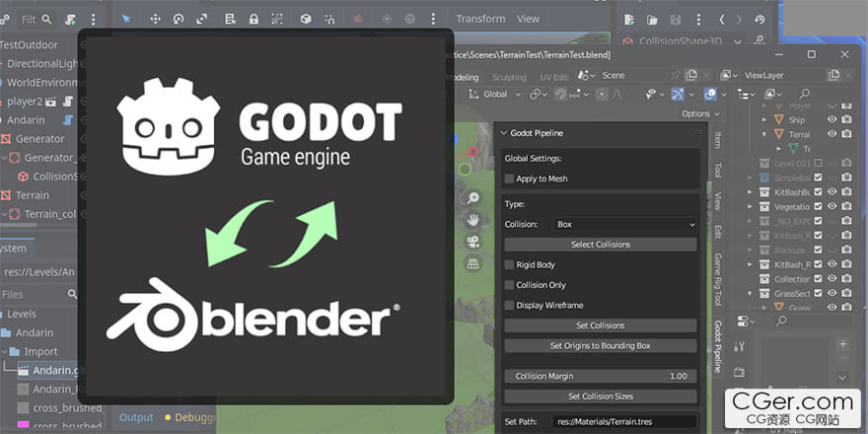The height and width of the screenshot is (434, 868).
Task: Click the Set Path res://Materials field
Action: pos(623,422)
